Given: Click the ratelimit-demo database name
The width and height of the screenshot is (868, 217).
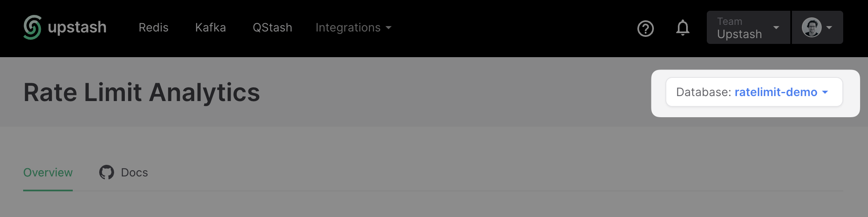Looking at the screenshot, I should [775, 92].
